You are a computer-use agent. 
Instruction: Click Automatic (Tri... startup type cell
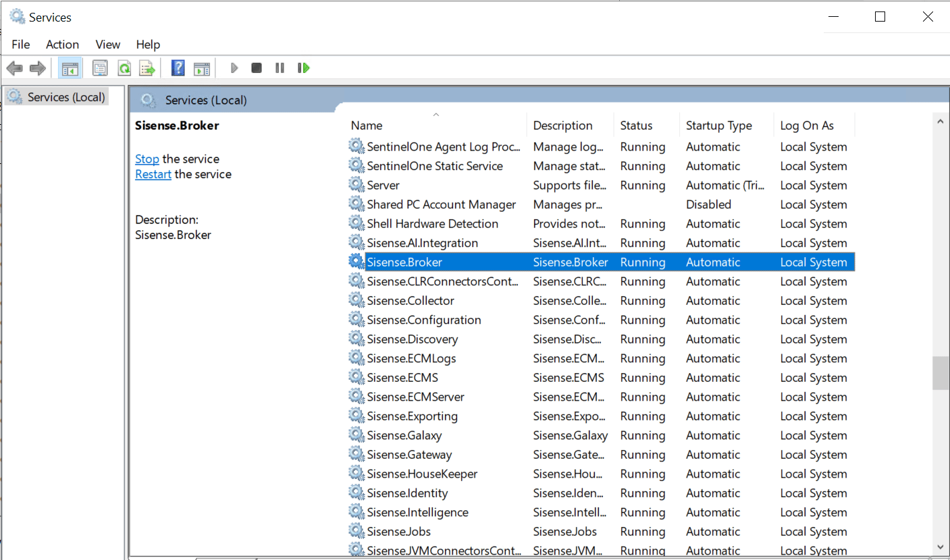(724, 185)
